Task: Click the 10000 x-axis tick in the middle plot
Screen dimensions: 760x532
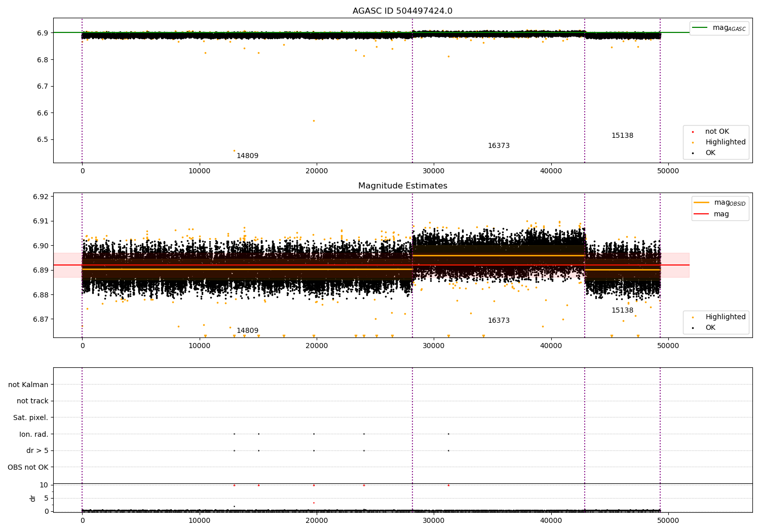Action: (x=199, y=346)
